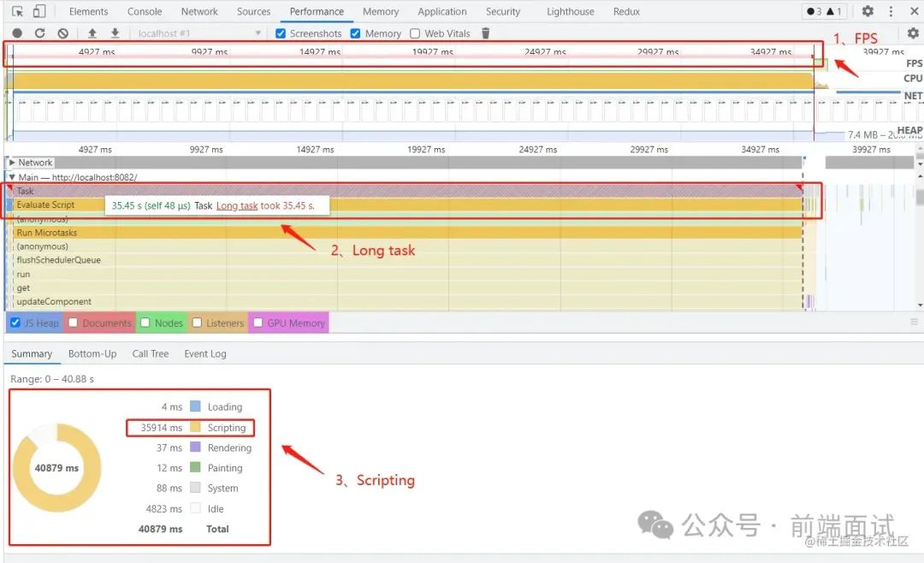Follow the Long task link in tooltip
The image size is (924, 563).
(237, 205)
